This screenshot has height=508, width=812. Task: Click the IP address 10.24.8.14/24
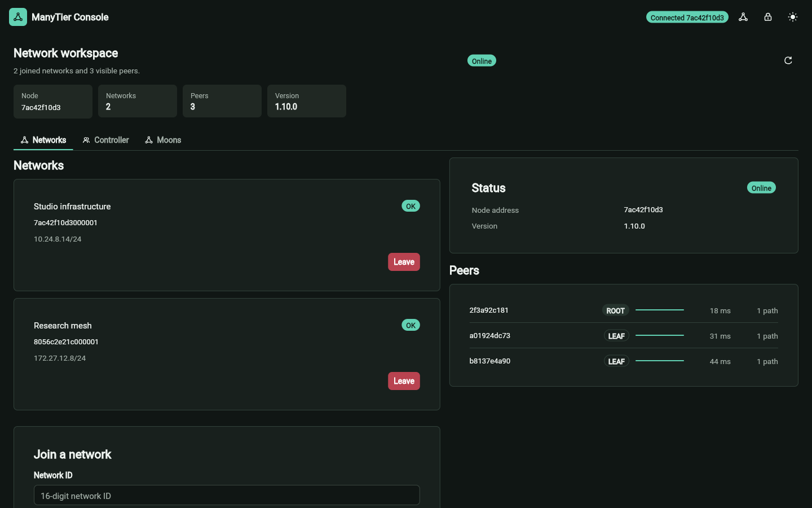point(58,239)
